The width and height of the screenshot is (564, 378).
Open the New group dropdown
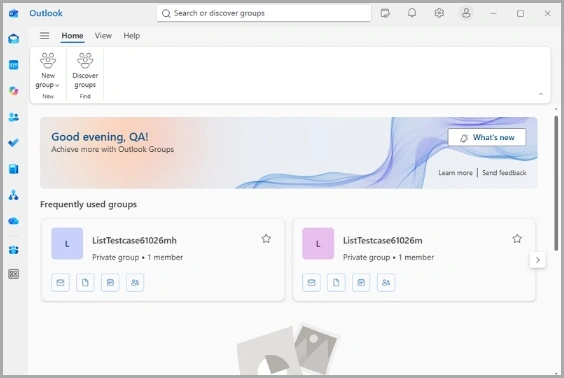pyautogui.click(x=48, y=71)
